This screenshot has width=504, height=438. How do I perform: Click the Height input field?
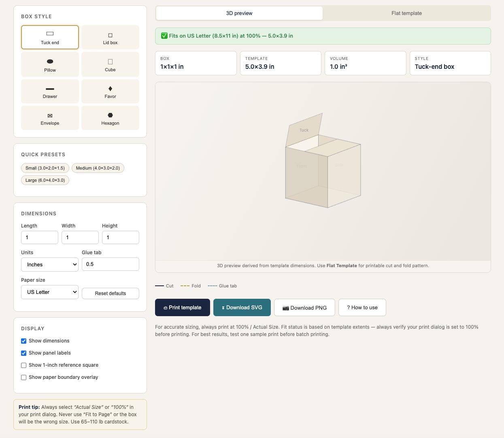tap(121, 238)
